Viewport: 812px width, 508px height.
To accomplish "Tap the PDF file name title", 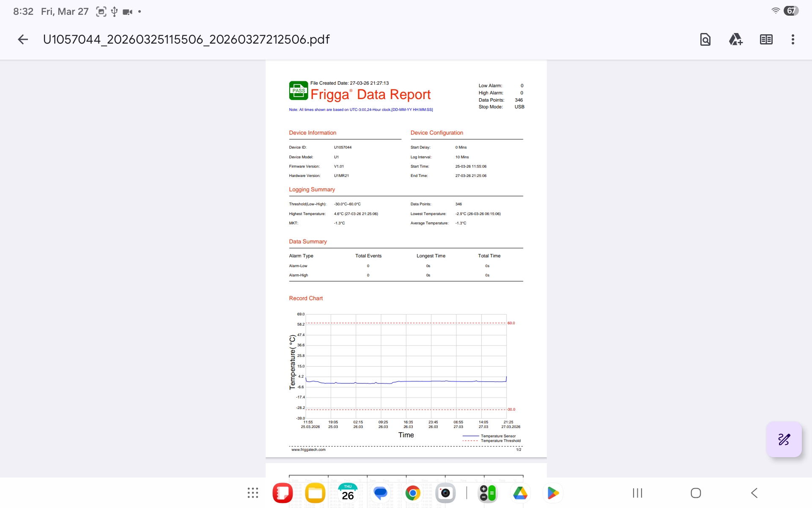I will click(x=186, y=39).
